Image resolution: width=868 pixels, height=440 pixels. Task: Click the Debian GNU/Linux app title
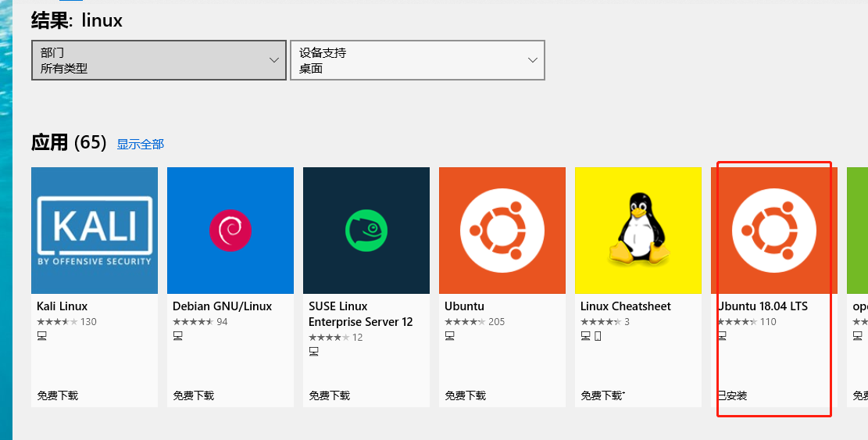(x=222, y=306)
